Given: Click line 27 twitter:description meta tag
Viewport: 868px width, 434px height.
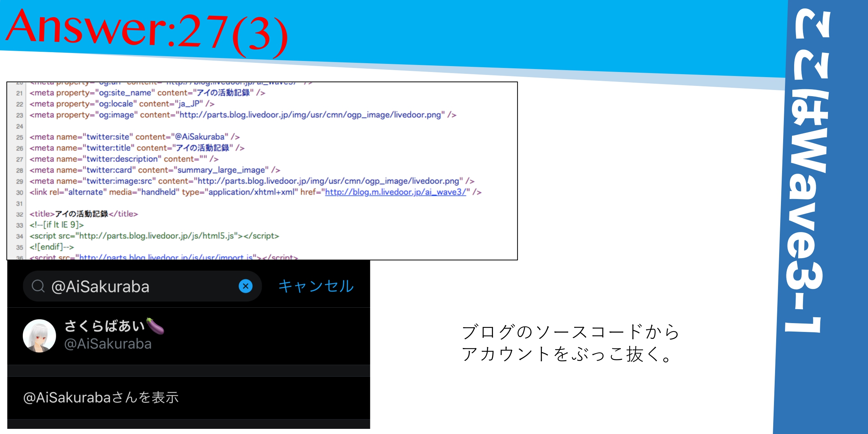Looking at the screenshot, I should pyautogui.click(x=124, y=159).
